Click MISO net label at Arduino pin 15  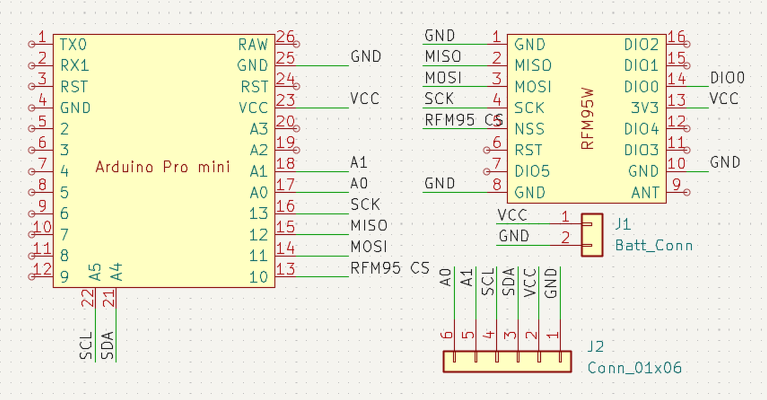369,225
